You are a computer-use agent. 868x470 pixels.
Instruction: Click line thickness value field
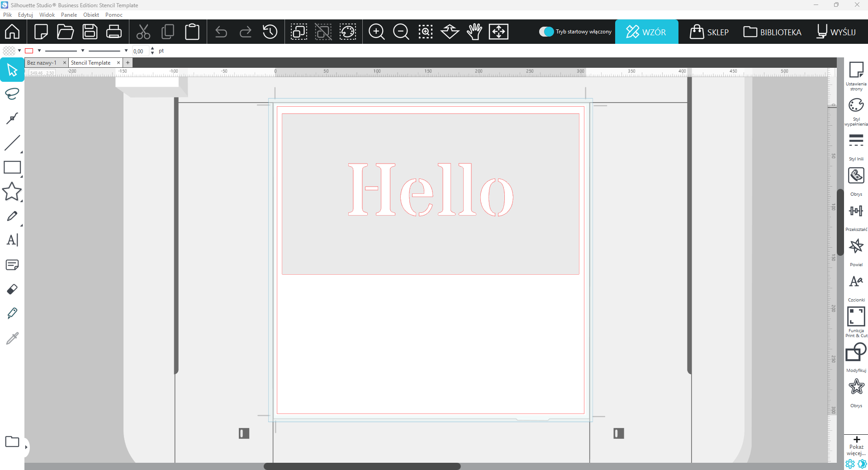click(140, 51)
